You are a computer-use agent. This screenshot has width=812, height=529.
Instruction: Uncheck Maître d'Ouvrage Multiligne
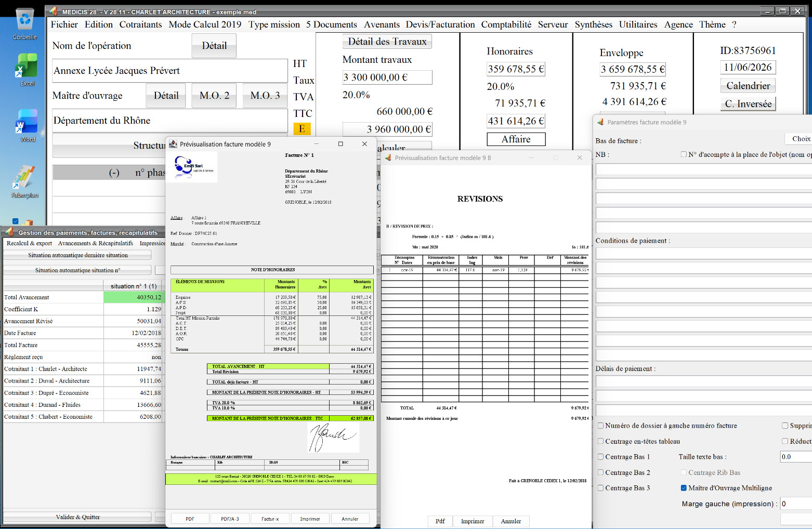click(x=684, y=488)
